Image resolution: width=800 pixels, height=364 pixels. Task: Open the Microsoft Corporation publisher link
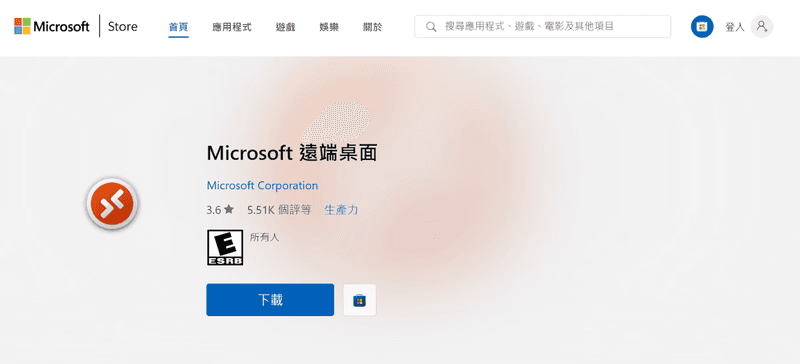pyautogui.click(x=262, y=185)
